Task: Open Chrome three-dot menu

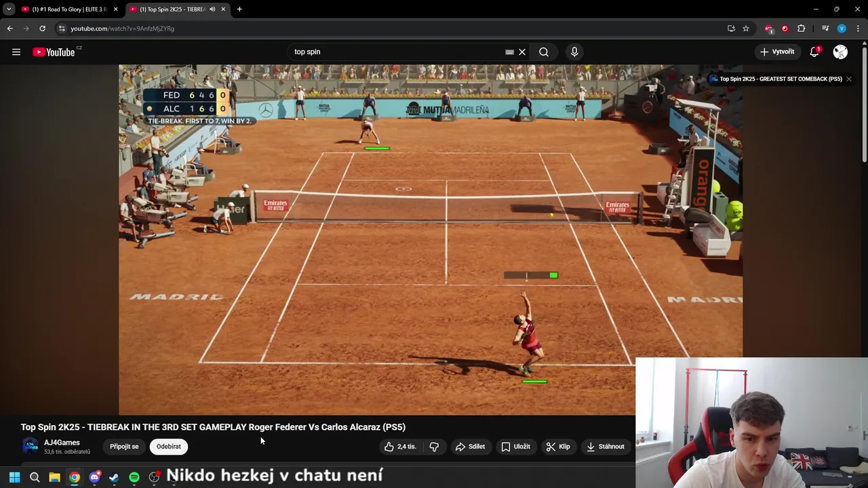Action: [858, 28]
